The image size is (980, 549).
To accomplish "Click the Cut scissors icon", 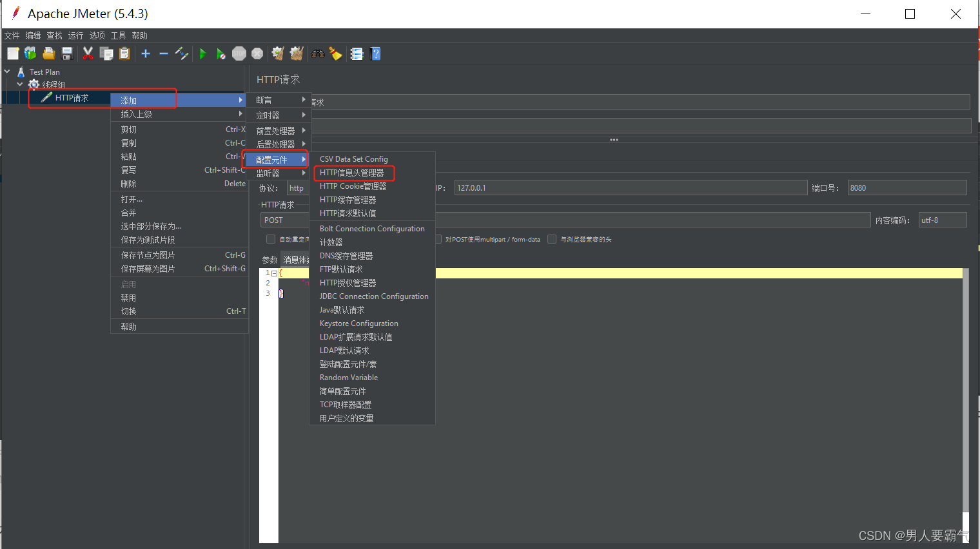I will [x=88, y=53].
